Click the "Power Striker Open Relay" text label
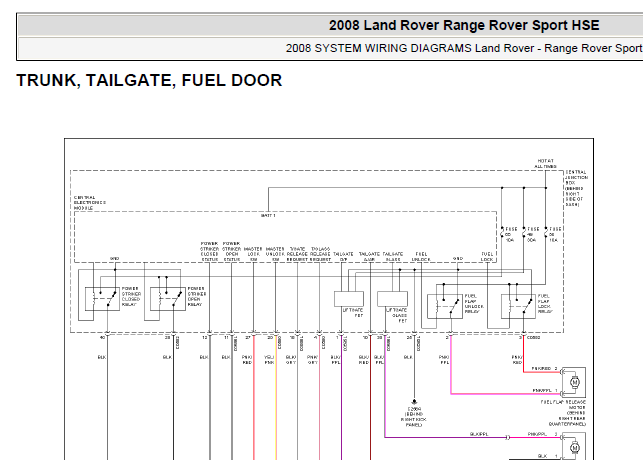Screen dimensions: 643x460 click(197, 296)
